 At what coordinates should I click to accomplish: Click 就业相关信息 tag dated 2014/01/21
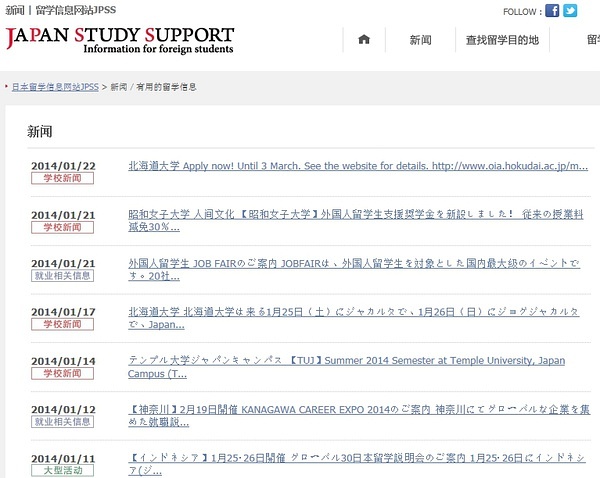62,275
